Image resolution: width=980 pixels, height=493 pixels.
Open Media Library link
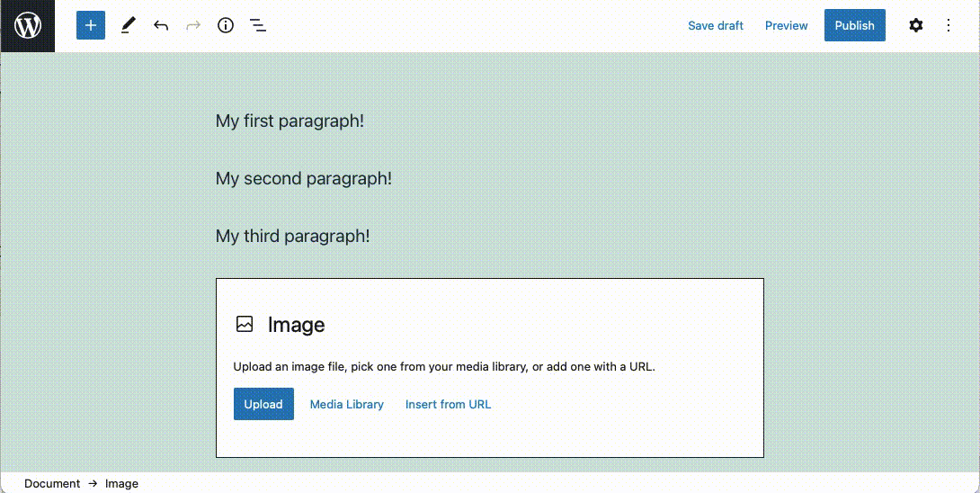(x=346, y=404)
